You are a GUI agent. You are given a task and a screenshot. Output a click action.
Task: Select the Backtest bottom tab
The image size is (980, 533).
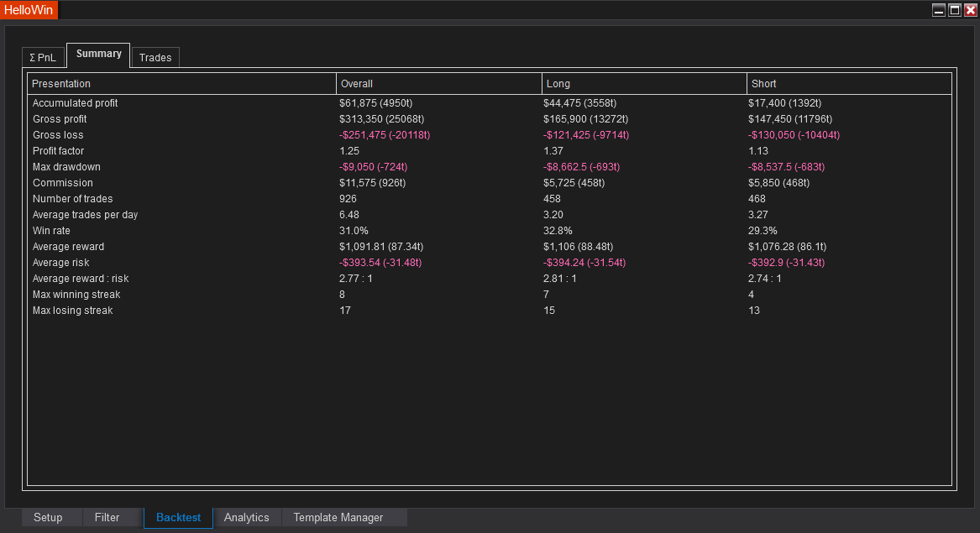[179, 517]
